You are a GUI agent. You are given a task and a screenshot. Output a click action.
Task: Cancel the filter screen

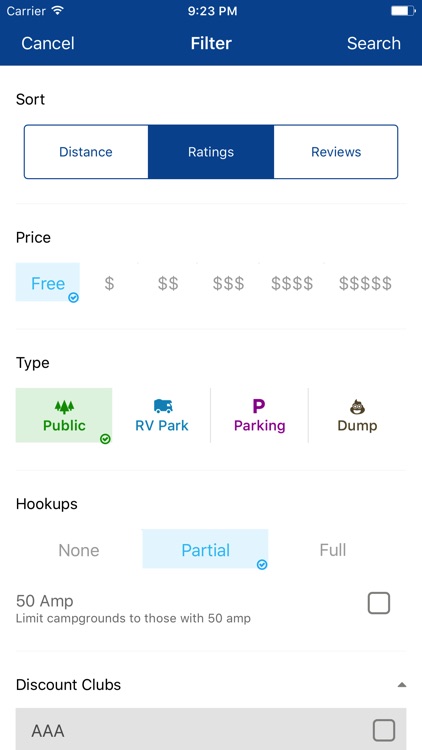48,44
